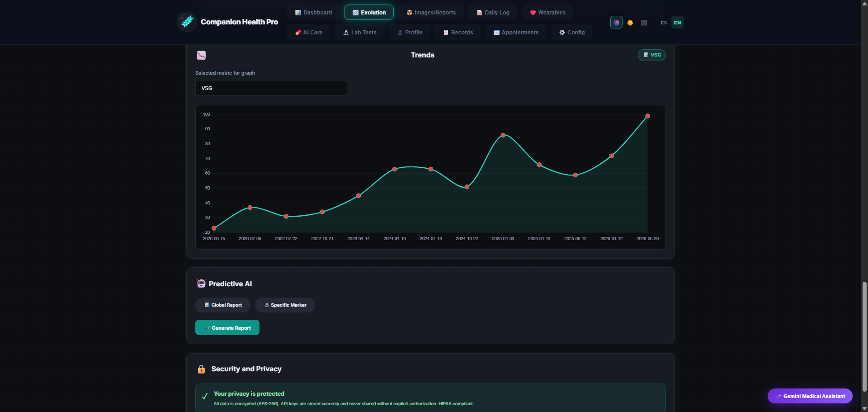The image size is (868, 412).
Task: Click the Trends chart icon
Action: (201, 55)
